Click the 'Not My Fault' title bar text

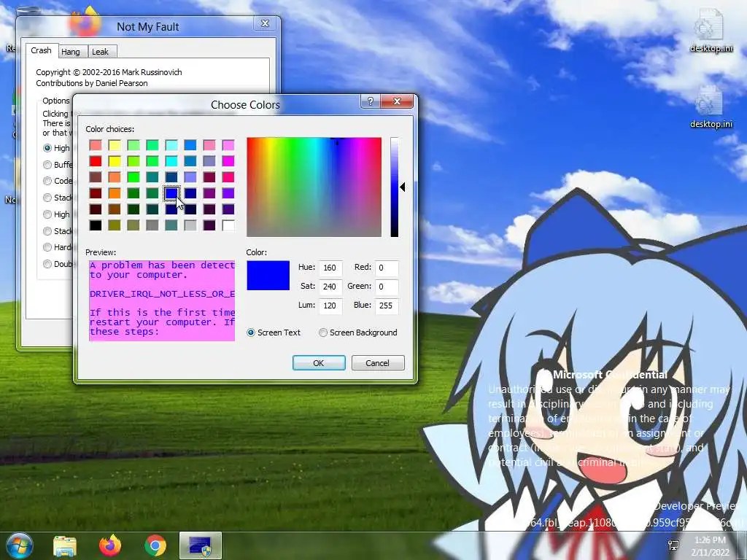[x=147, y=27]
